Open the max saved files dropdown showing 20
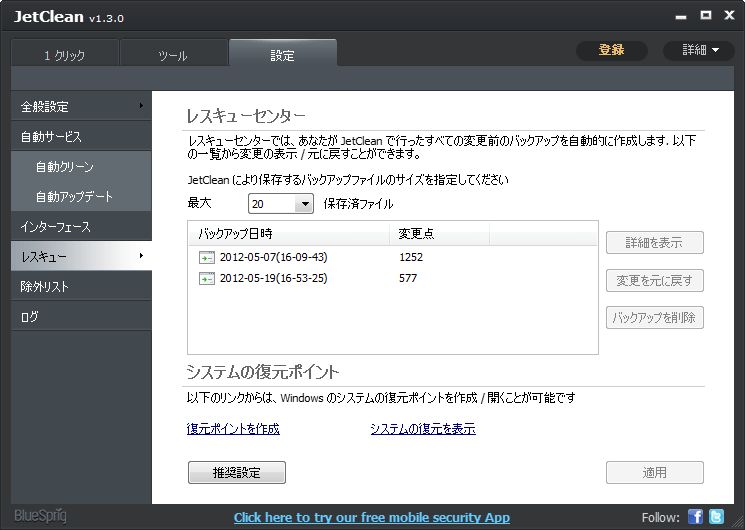 pos(281,203)
